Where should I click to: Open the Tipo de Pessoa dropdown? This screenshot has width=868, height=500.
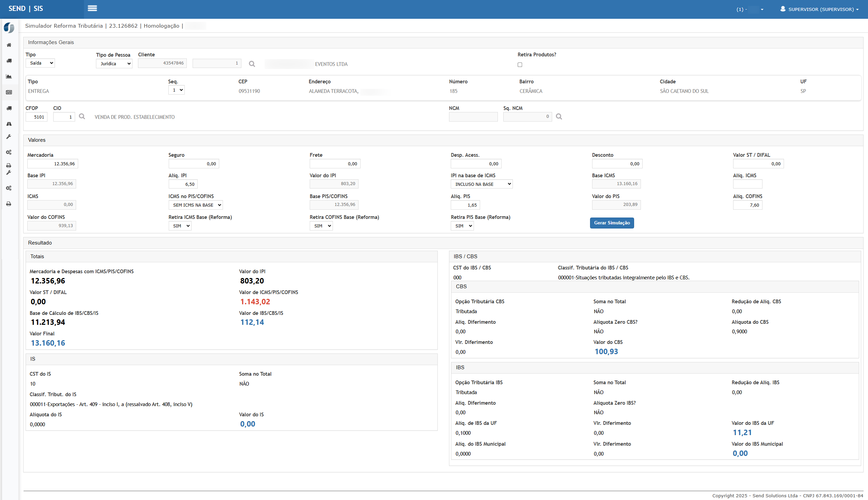114,64
